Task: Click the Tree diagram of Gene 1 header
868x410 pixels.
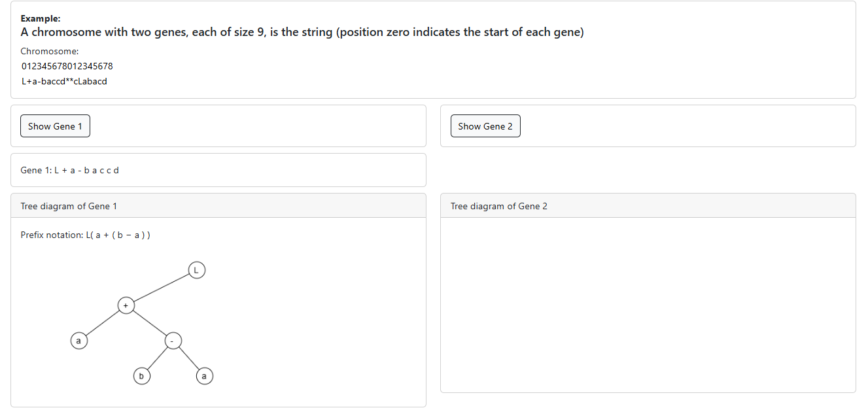Action: pyautogui.click(x=69, y=206)
